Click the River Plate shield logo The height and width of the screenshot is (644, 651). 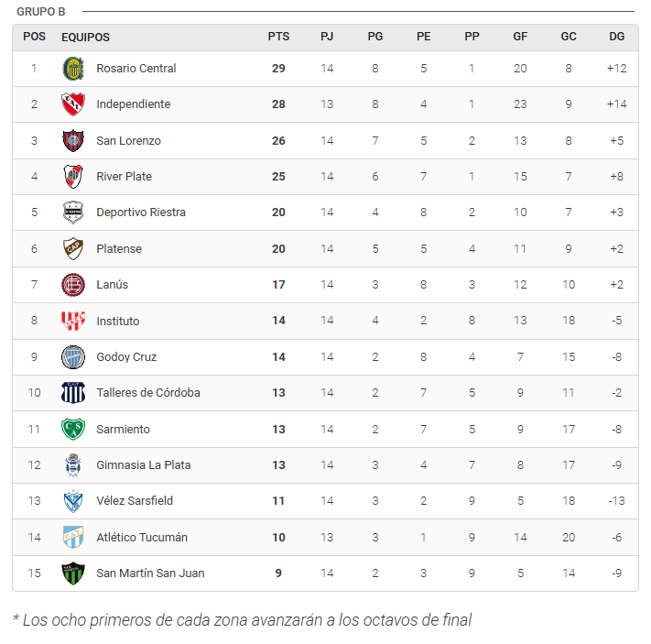[x=72, y=177]
